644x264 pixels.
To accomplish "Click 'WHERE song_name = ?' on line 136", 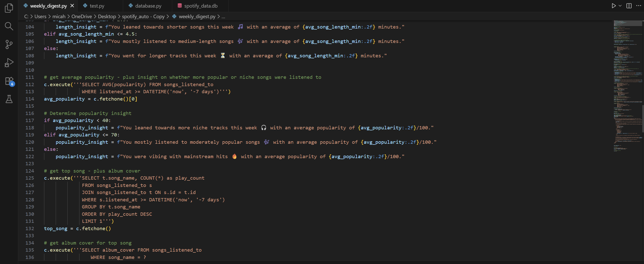I will [118, 257].
